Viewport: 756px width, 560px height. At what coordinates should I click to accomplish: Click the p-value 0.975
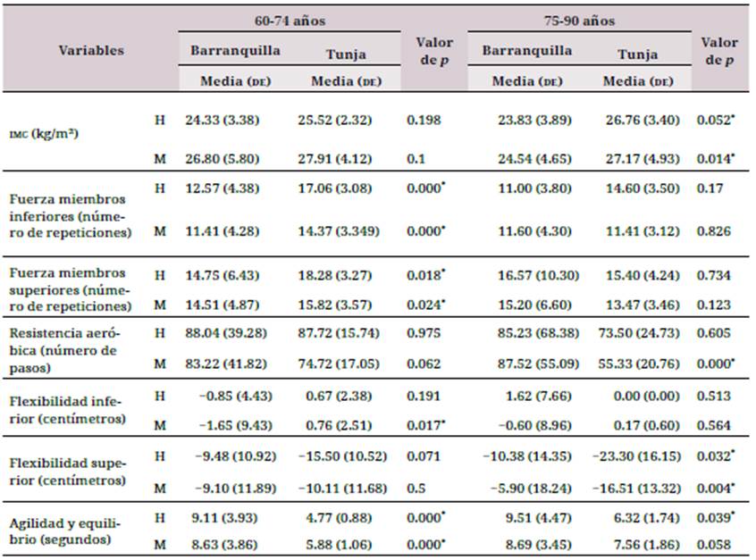pos(424,333)
